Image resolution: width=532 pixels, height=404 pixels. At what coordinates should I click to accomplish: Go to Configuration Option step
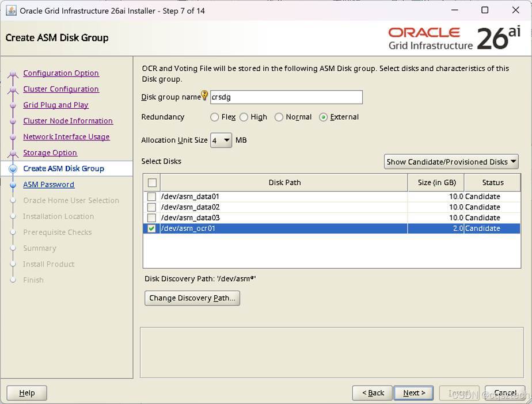click(61, 73)
